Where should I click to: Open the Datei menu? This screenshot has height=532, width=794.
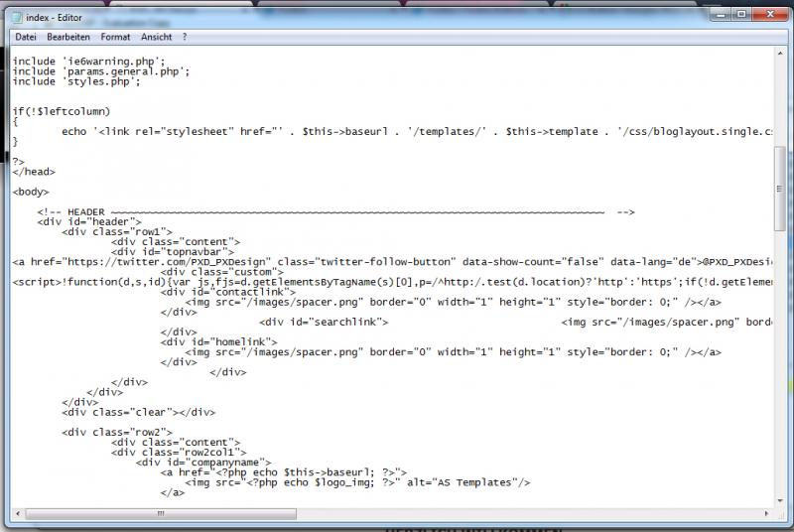(x=26, y=37)
